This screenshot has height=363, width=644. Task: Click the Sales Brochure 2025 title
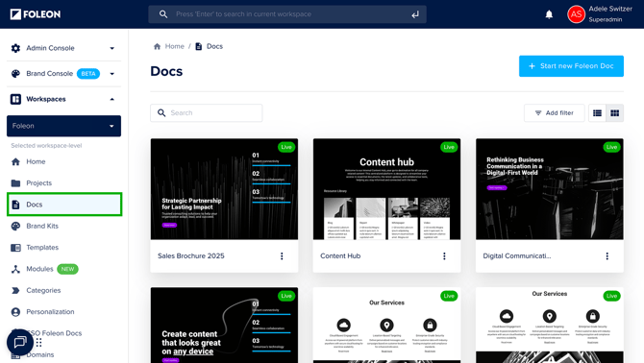(191, 256)
